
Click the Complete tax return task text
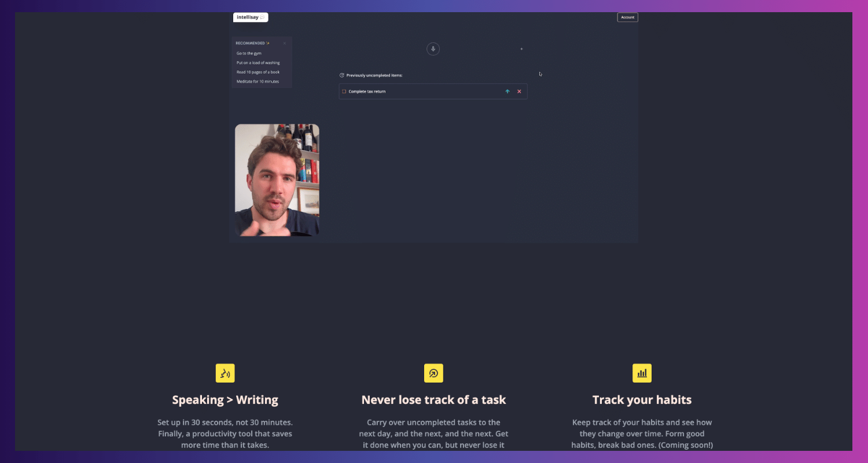point(367,91)
